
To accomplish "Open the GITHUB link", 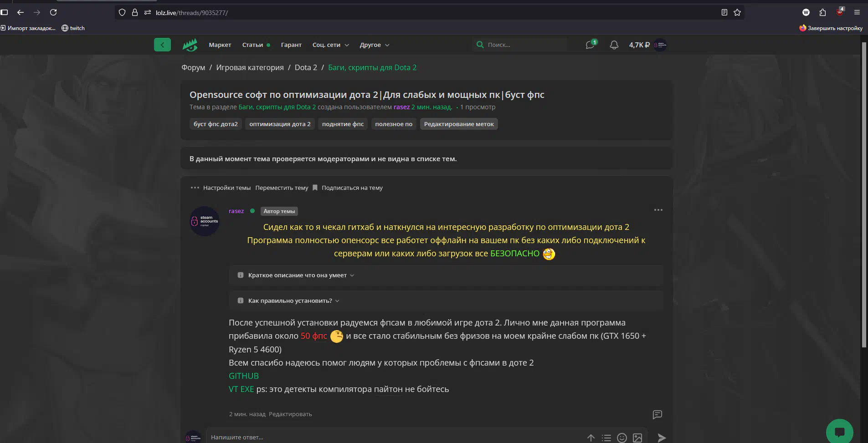I will tap(244, 376).
